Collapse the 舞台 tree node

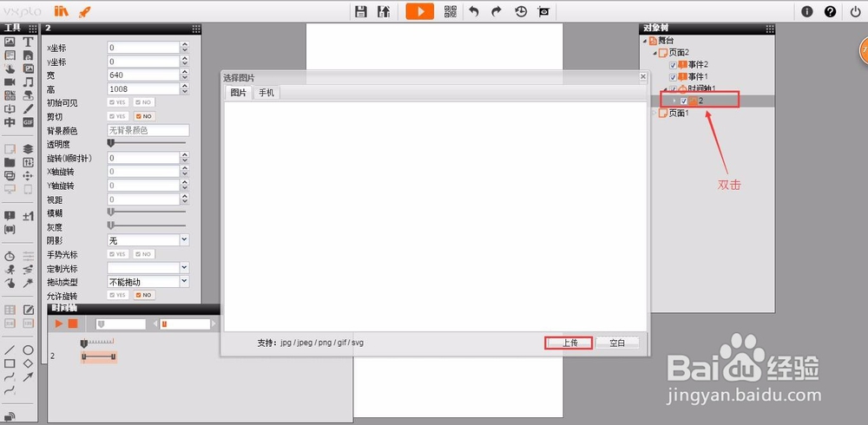tap(644, 41)
